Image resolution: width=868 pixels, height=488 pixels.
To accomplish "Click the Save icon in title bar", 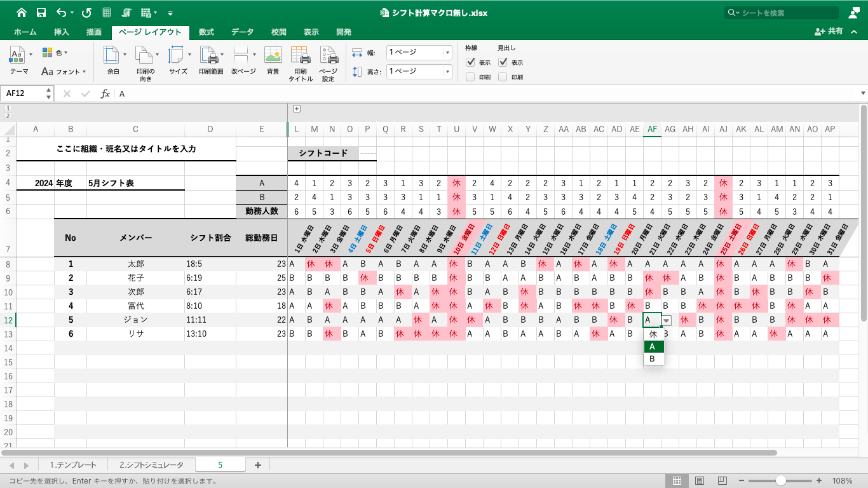I will [41, 13].
